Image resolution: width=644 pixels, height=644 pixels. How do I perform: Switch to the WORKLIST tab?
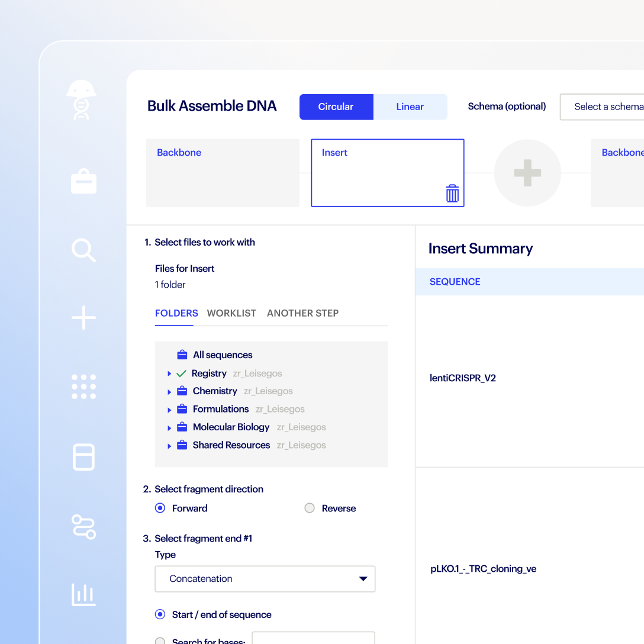[231, 313]
